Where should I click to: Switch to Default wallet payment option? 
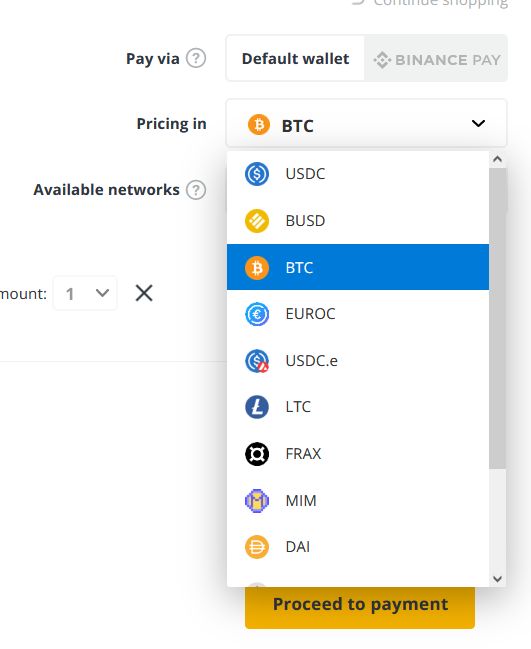[296, 58]
